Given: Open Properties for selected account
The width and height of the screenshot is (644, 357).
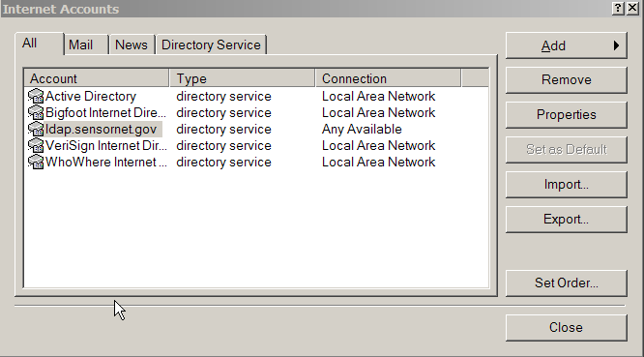Looking at the screenshot, I should coord(567,114).
